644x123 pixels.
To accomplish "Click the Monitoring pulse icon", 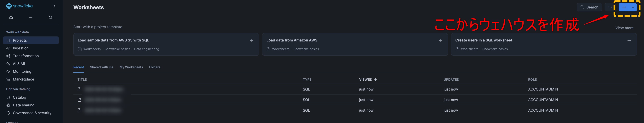I will (x=8, y=71).
